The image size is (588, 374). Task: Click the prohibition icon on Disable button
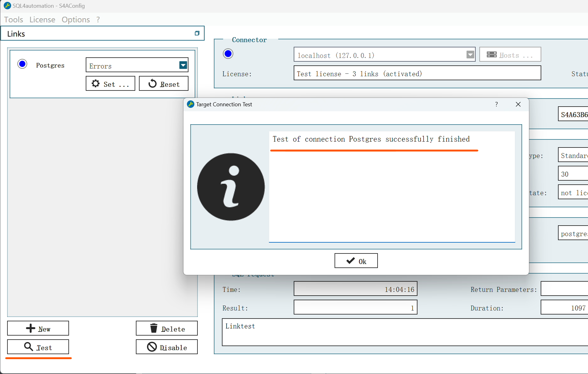pyautogui.click(x=152, y=347)
